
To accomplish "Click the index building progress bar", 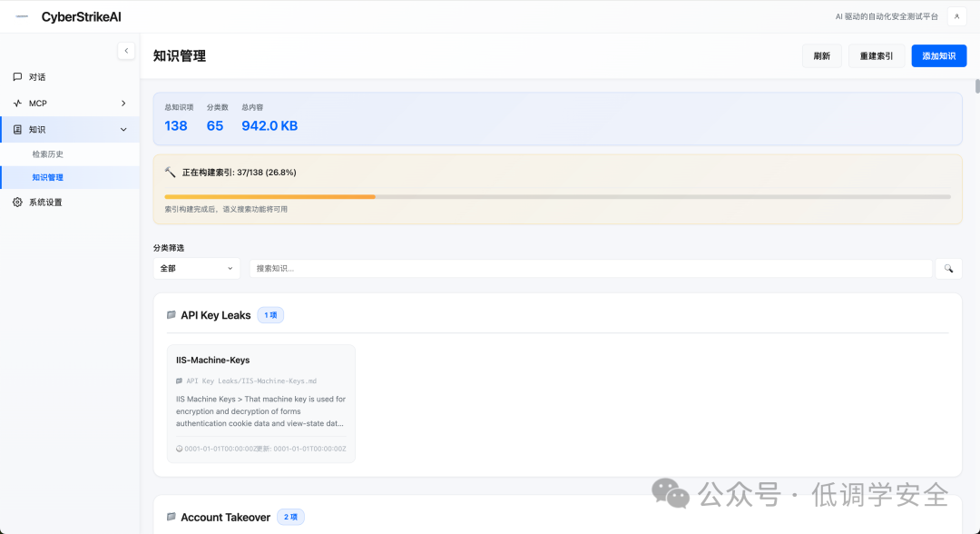I will [557, 196].
